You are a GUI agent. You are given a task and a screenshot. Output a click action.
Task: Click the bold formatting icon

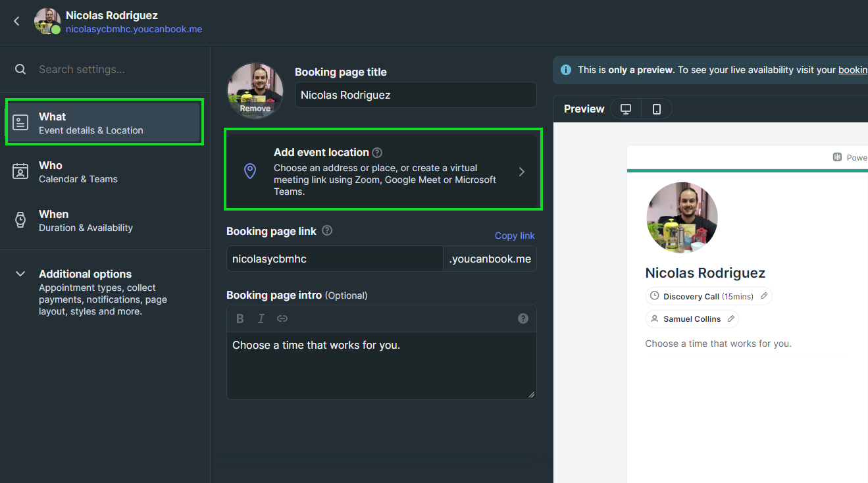point(240,318)
